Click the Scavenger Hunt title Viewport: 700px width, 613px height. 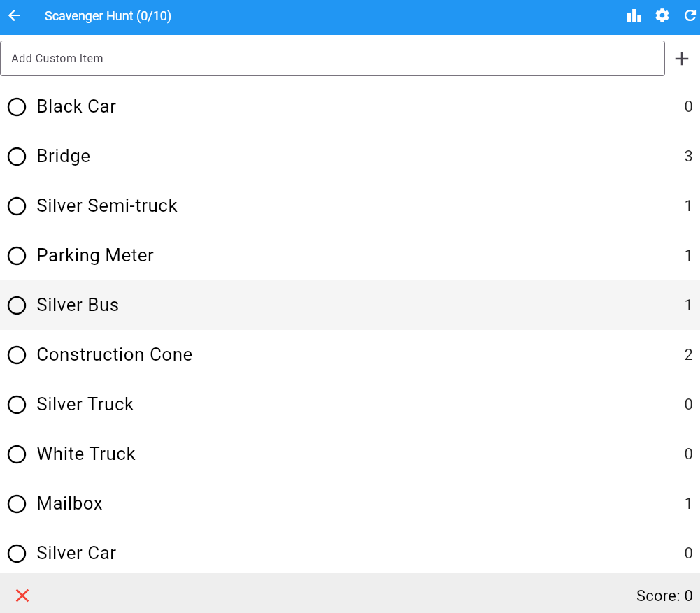tap(108, 16)
